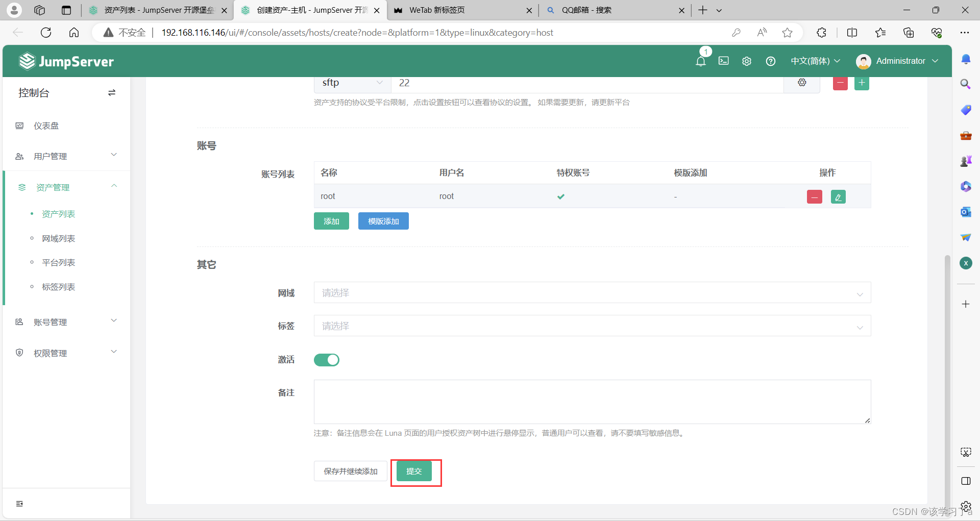Click the 不安全 site security warning
This screenshot has width=980, height=521.
tap(125, 33)
